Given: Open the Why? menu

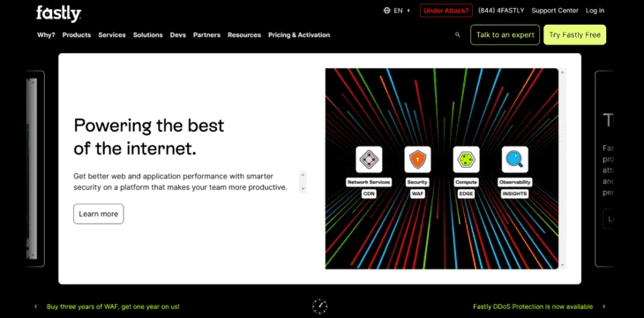Looking at the screenshot, I should point(46,35).
